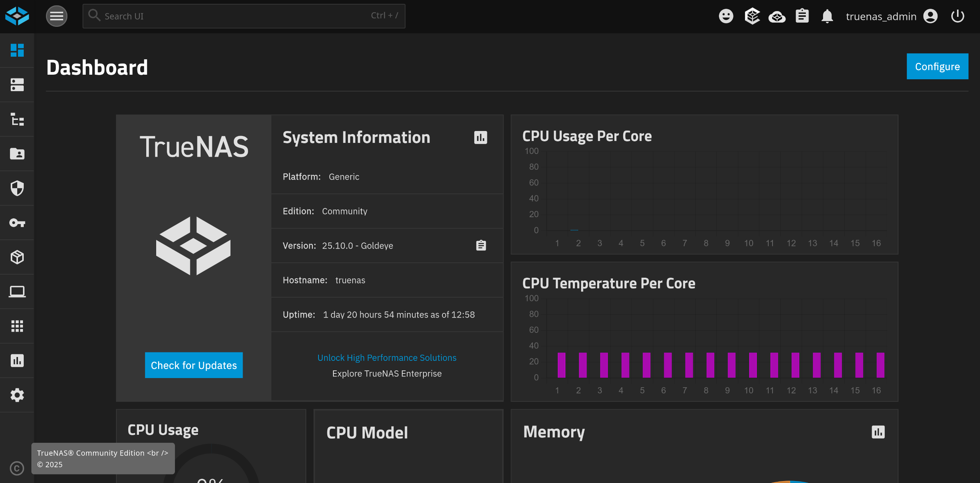The image size is (980, 483).
Task: Click the Send Feedback smiley icon
Action: click(x=726, y=16)
